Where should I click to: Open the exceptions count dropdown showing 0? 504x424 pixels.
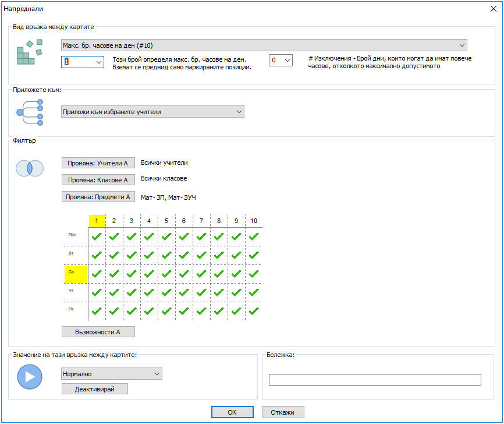(x=281, y=61)
